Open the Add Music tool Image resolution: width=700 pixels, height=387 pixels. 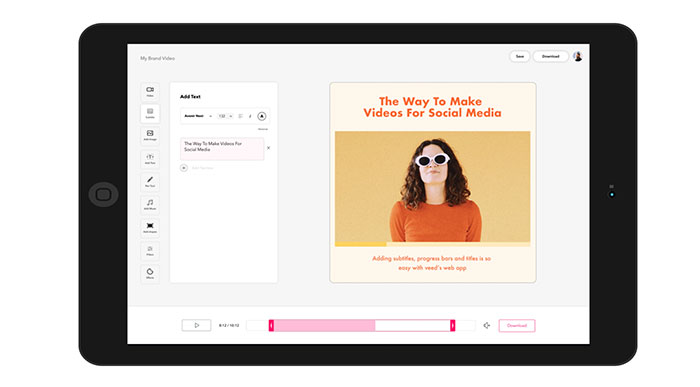tap(150, 204)
